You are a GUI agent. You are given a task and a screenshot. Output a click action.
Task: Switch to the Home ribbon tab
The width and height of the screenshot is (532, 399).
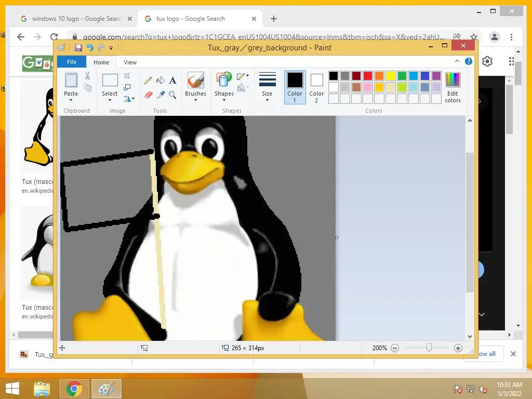pyautogui.click(x=101, y=62)
